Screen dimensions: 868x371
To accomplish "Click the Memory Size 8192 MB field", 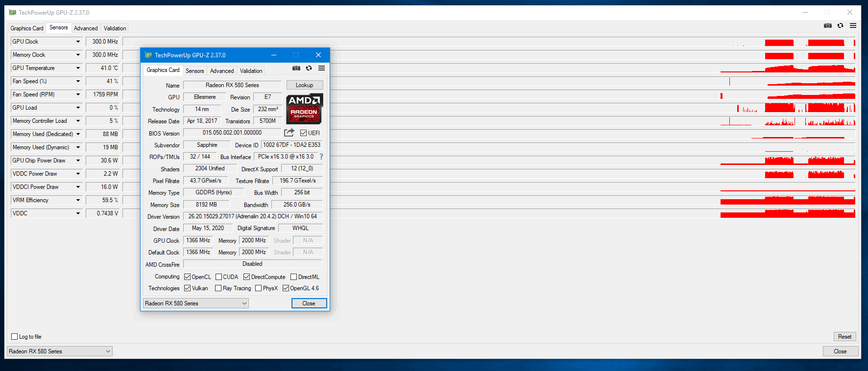I will pyautogui.click(x=206, y=205).
